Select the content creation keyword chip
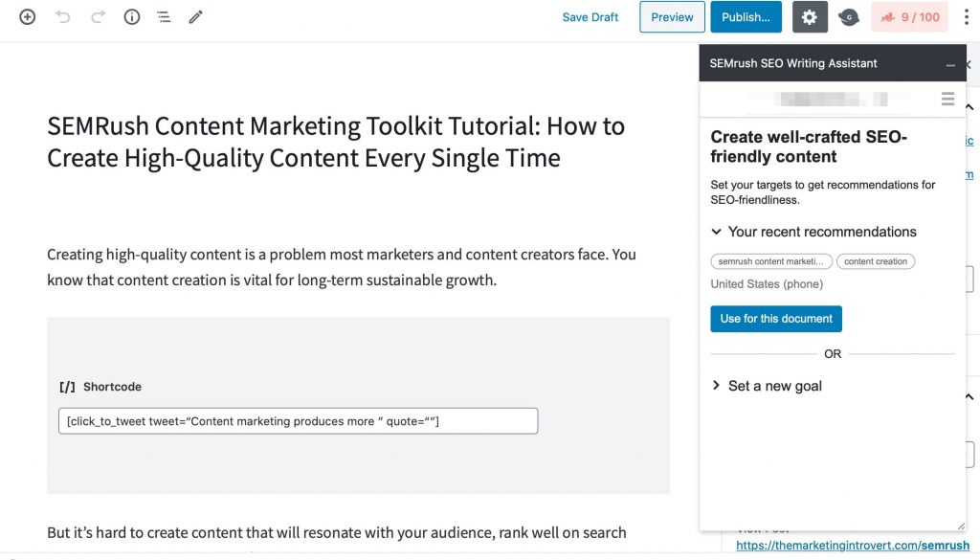 tap(876, 260)
